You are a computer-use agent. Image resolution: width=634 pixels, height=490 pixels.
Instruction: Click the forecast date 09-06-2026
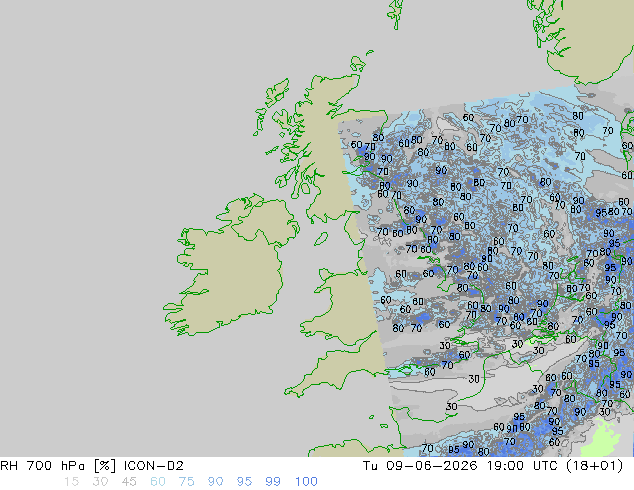(x=432, y=466)
